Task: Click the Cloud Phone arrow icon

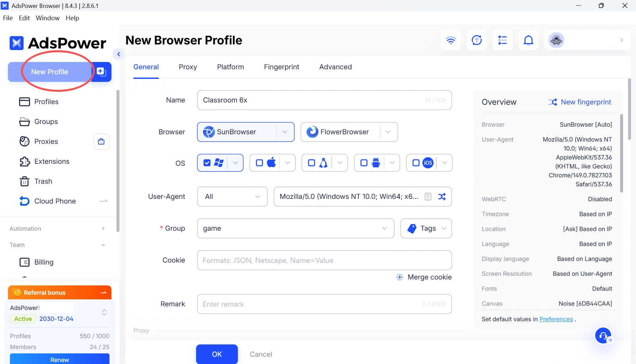Action: click(104, 201)
